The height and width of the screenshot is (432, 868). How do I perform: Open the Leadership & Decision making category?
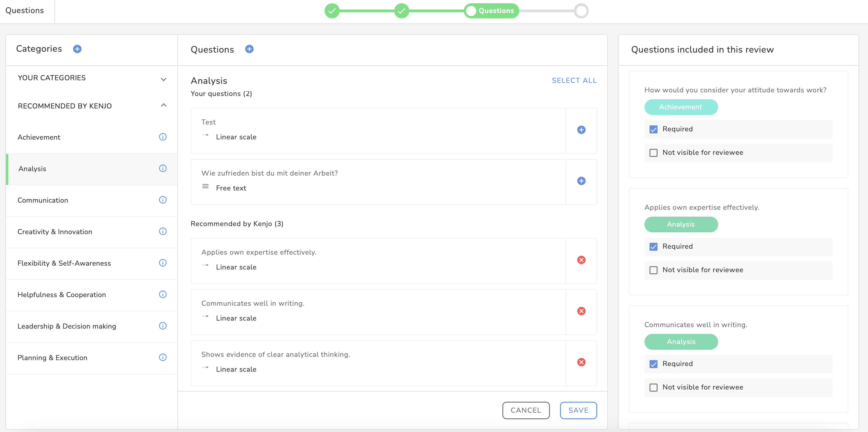[67, 326]
